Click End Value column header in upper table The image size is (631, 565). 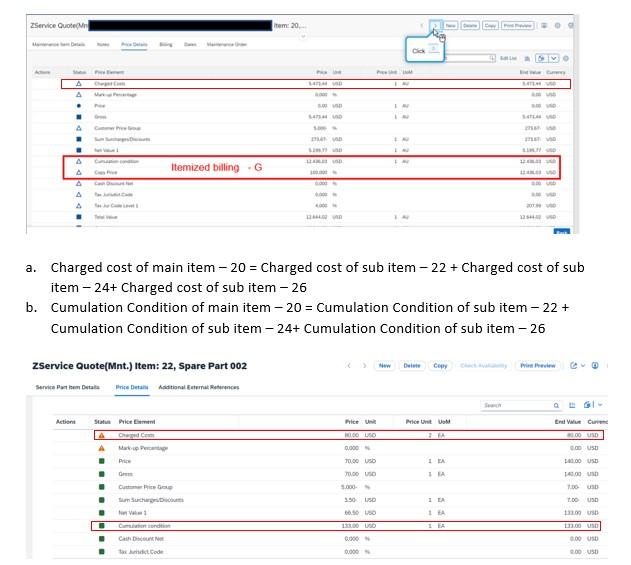[530, 72]
